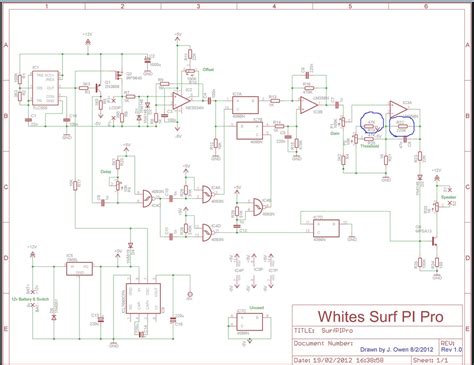Image resolution: width=474 pixels, height=365 pixels.
Task: Select the 4066N switch block feeding Q3
Action: click(x=326, y=228)
